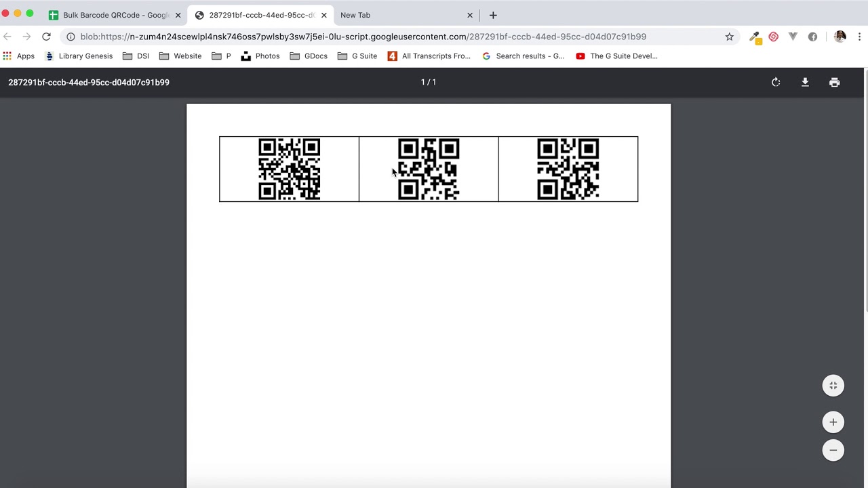View site information icon in address bar

coord(71,37)
